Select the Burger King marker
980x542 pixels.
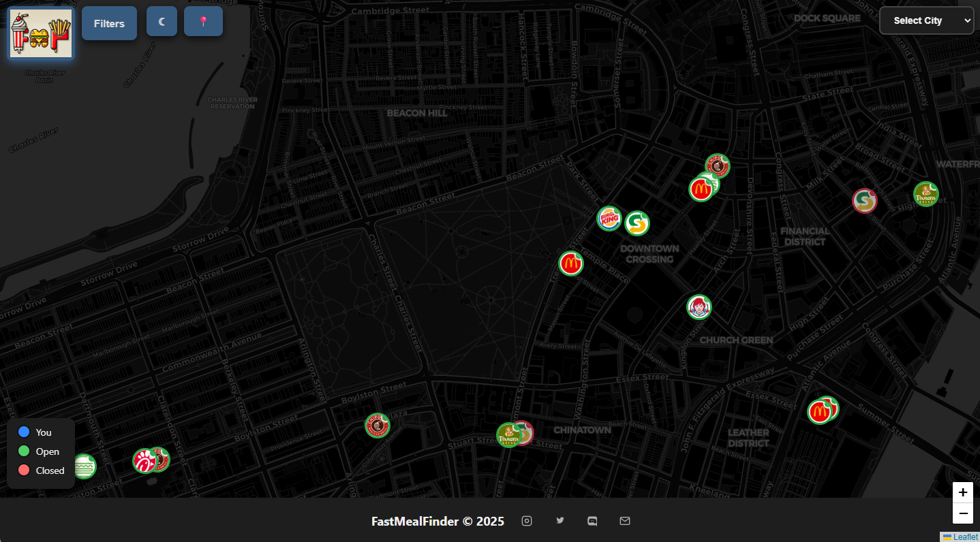coord(609,219)
